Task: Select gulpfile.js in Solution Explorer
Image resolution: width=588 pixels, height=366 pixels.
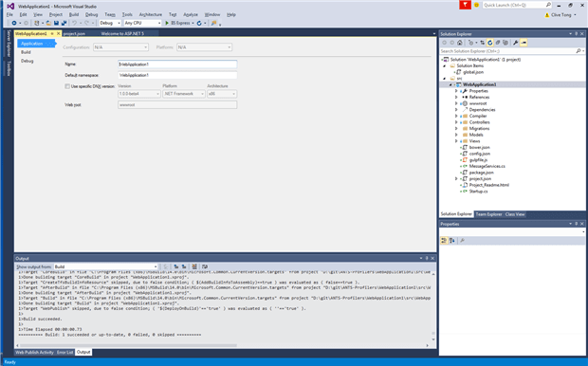Action: click(478, 159)
